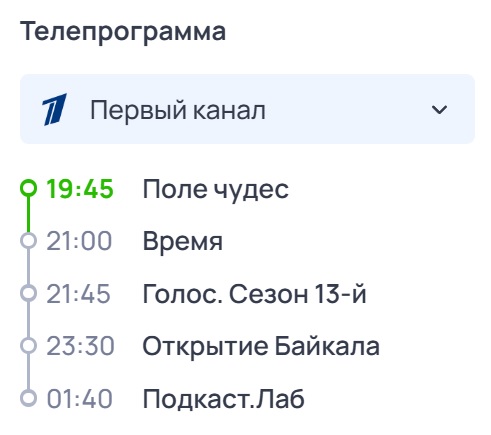Select the green 19:45 timeline marker
This screenshot has width=491, height=435.
pyautogui.click(x=28, y=188)
